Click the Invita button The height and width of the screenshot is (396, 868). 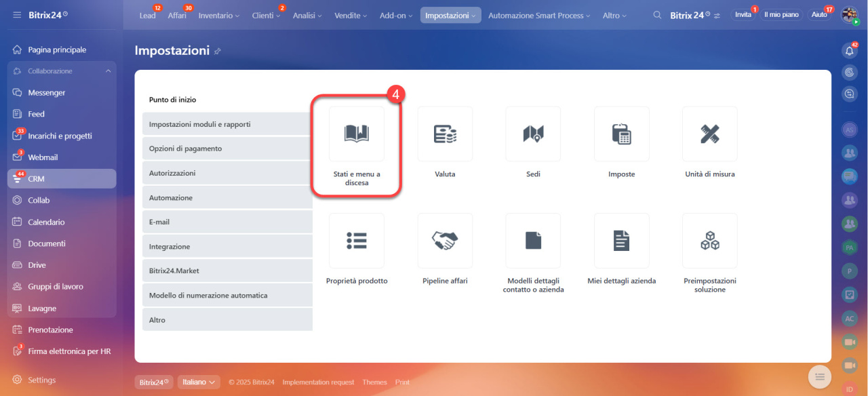coord(743,15)
